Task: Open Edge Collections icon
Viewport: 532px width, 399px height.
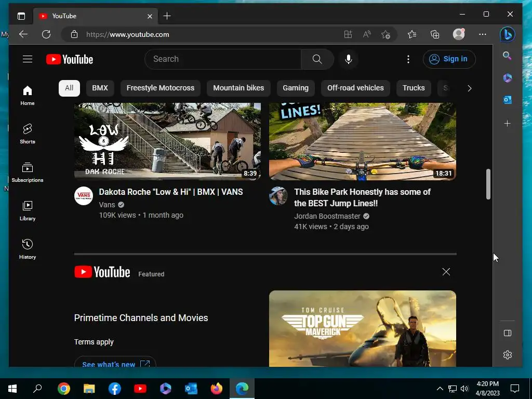Action: point(435,34)
